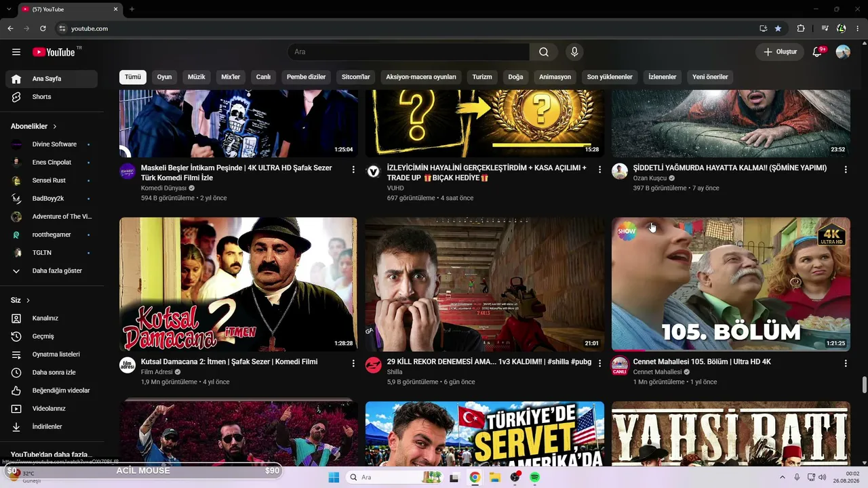Open Kanalınız channel page

pyautogui.click(x=52, y=318)
